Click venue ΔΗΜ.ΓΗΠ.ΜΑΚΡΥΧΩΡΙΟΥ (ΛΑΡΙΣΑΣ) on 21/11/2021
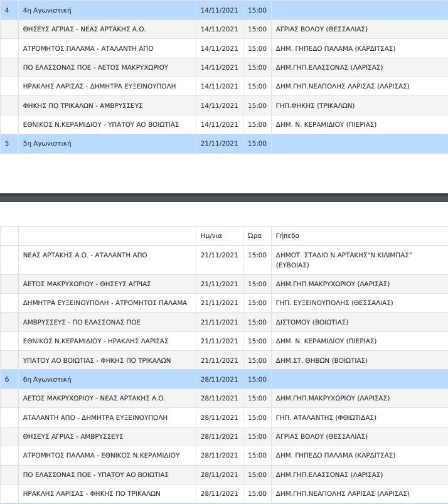Image resolution: width=448 pixels, height=504 pixels. [x=333, y=284]
